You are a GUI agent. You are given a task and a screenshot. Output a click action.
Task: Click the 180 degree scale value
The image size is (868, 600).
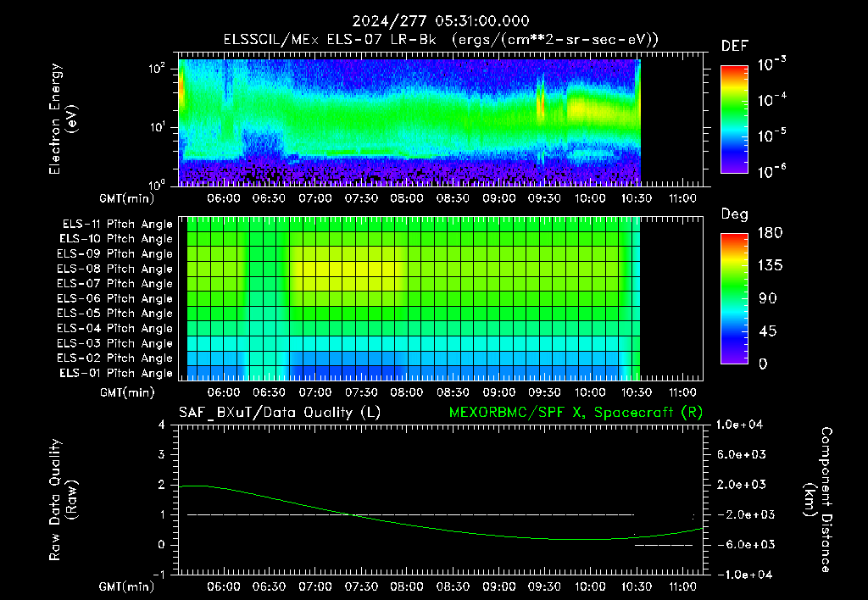[770, 232]
